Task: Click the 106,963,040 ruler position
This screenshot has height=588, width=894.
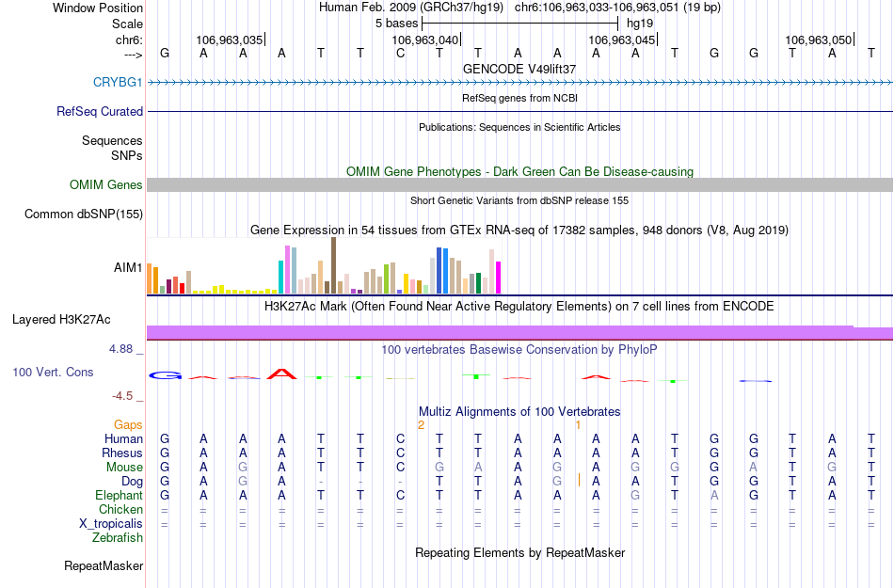Action: pos(425,40)
